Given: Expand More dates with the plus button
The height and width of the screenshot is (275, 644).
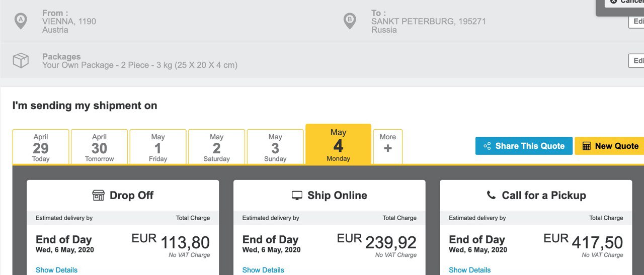Looking at the screenshot, I should [388, 147].
